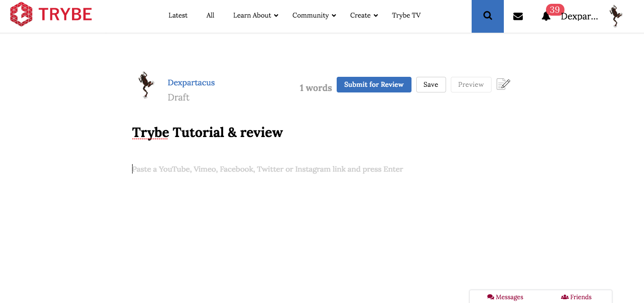The image size is (644, 303).
Task: Click the Submit for Review button
Action: point(374,84)
